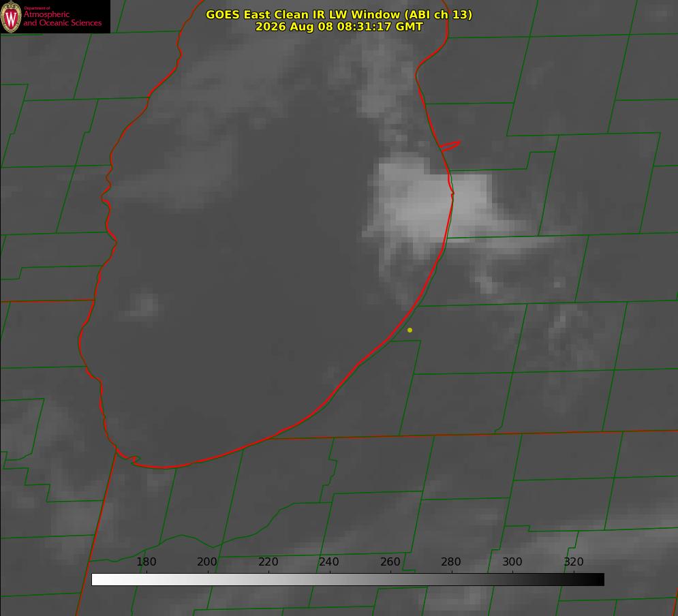Click the 300 tick label on the colorbar
The height and width of the screenshot is (616, 678).
click(512, 561)
